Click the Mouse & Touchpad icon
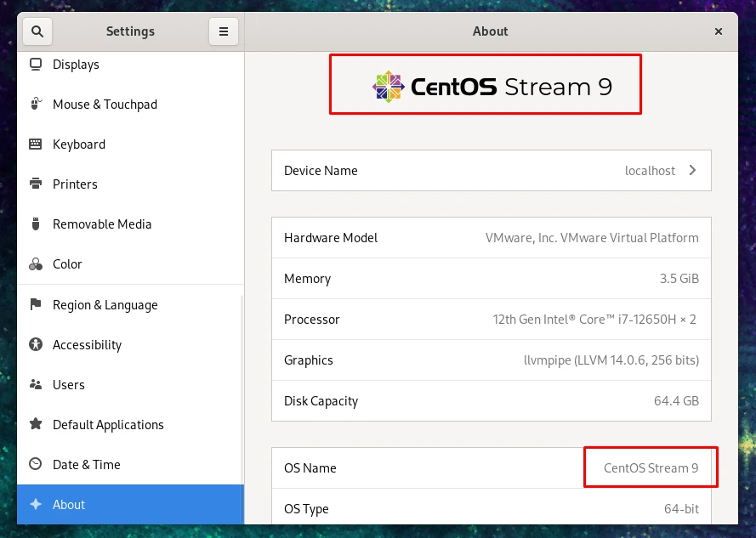Screen dimensions: 756x538 36,105
